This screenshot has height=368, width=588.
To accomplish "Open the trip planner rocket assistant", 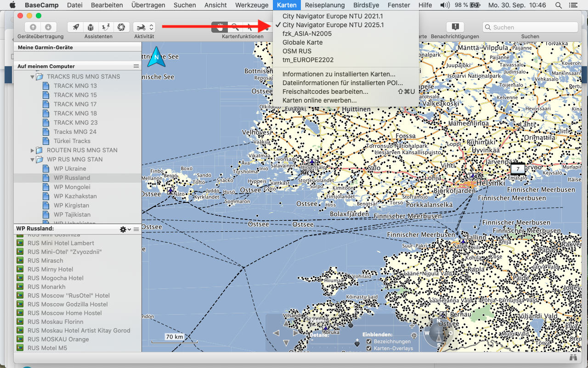I will (75, 27).
